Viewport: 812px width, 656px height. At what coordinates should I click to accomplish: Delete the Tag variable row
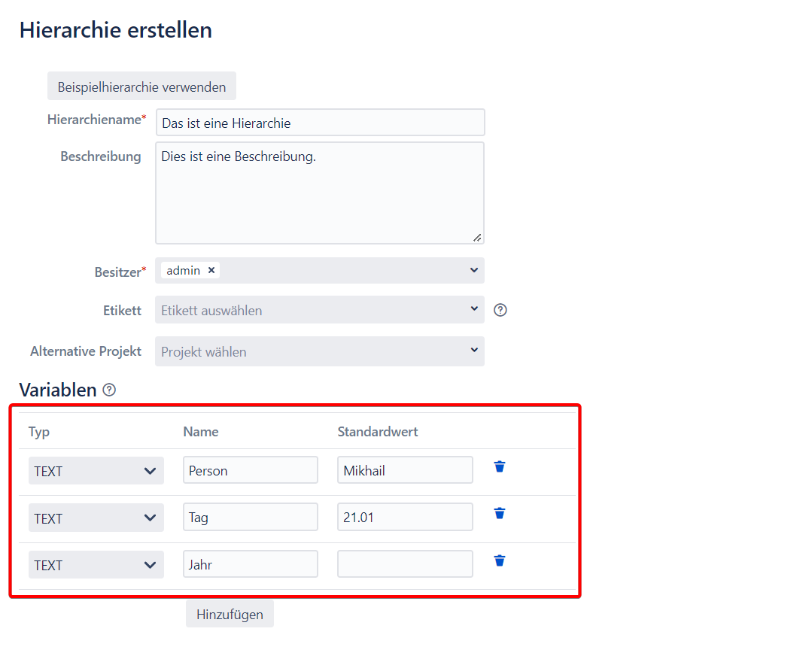[500, 513]
